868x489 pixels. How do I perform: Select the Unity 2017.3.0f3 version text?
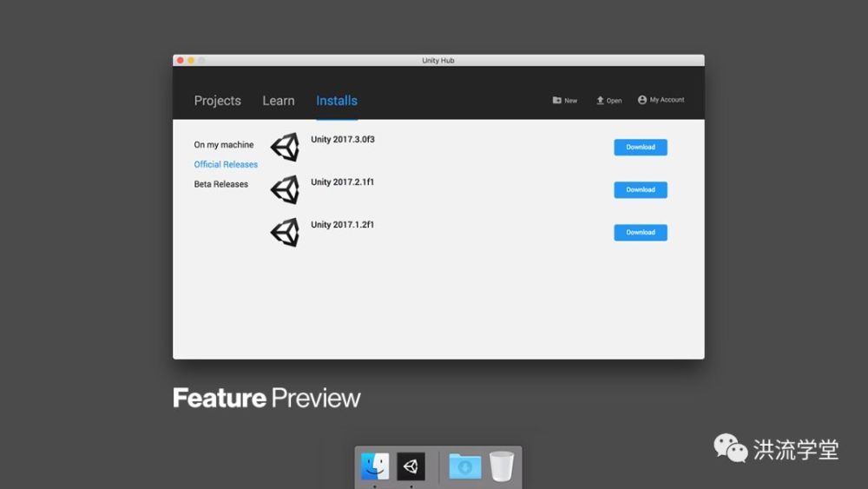(x=343, y=140)
